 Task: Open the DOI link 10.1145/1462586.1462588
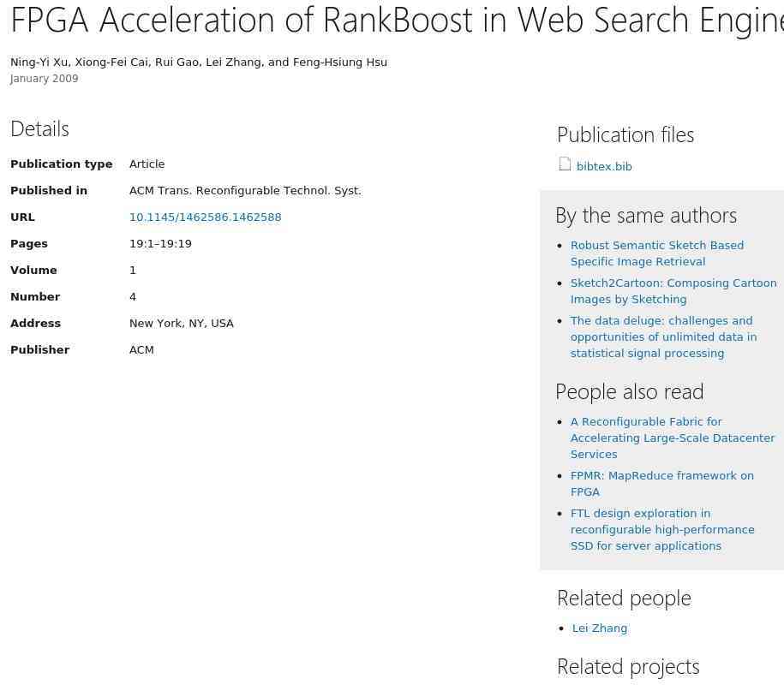coord(205,217)
